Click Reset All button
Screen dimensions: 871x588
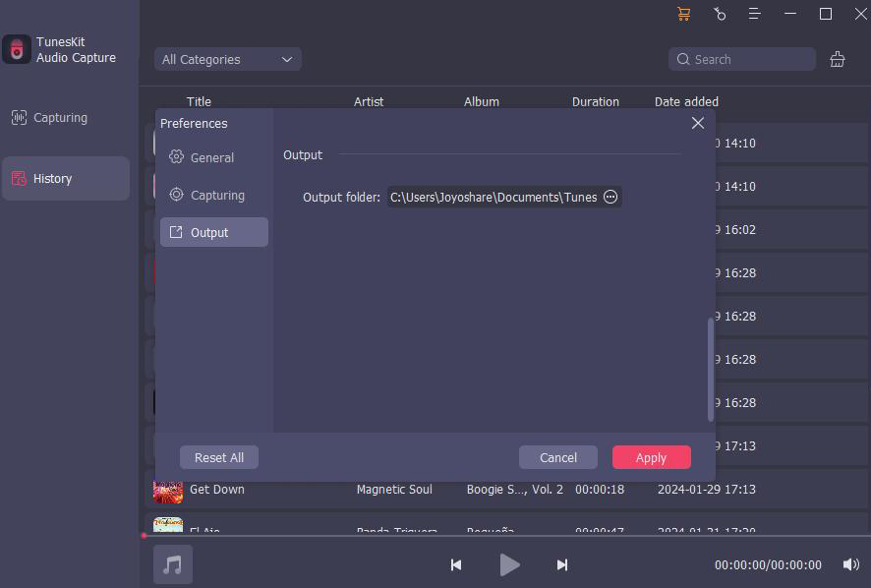pyautogui.click(x=219, y=457)
